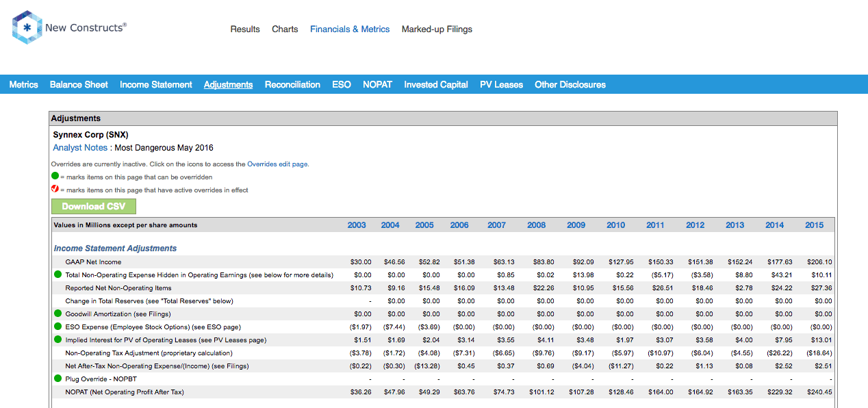Select the 2012 year column header
The height and width of the screenshot is (408, 868).
pos(695,225)
